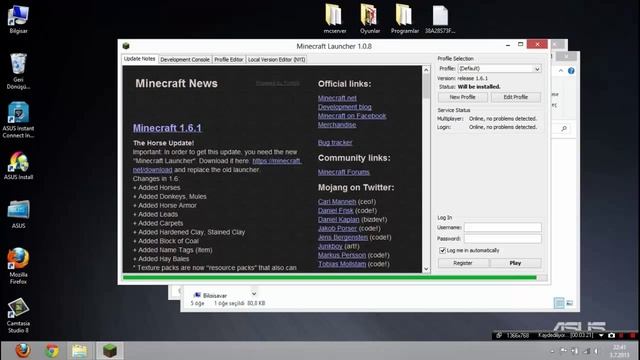640x360 pixels.
Task: Open the Minecraft on Facebook link
Action: [x=352, y=116]
